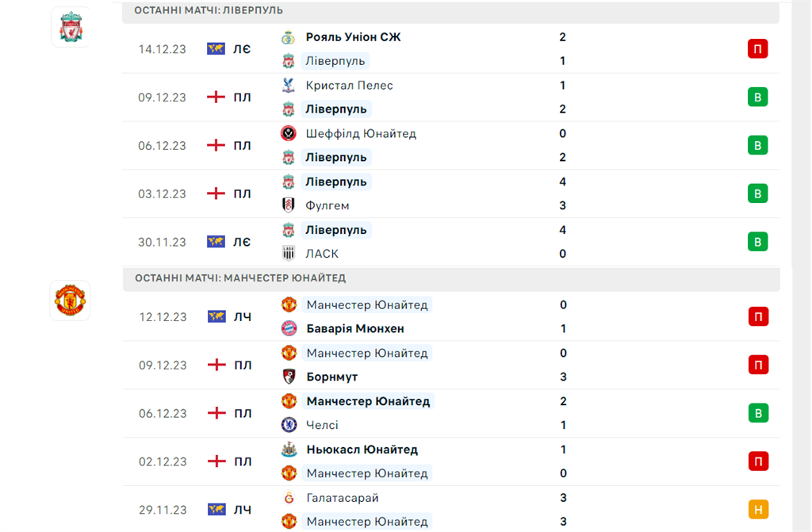Click the green win badge for 09.12.23 Liverpool match
Image resolution: width=812 pixels, height=532 pixels.
coord(757,98)
